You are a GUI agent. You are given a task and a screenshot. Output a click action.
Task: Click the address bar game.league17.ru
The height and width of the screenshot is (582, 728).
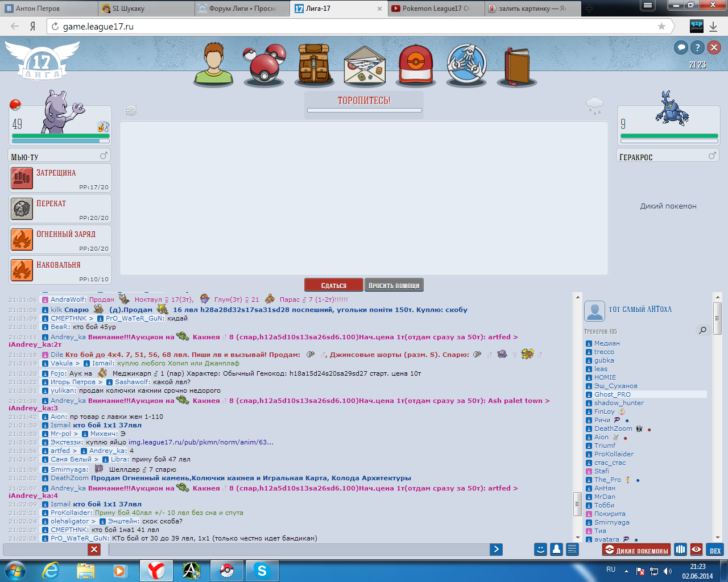point(358,26)
